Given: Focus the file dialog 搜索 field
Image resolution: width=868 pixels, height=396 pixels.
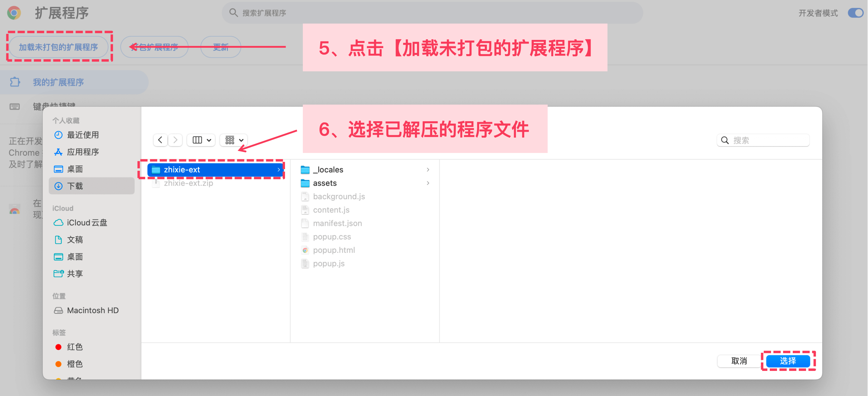Looking at the screenshot, I should [763, 140].
